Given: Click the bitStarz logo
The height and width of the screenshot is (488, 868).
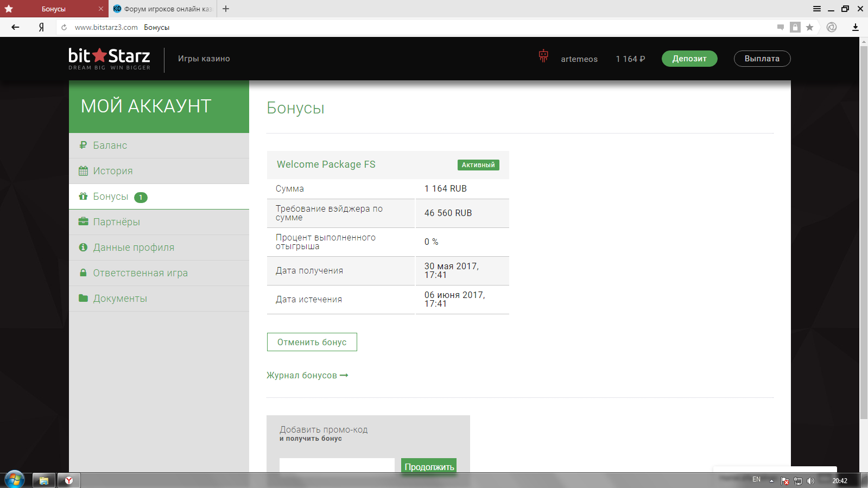Looking at the screenshot, I should (x=109, y=59).
